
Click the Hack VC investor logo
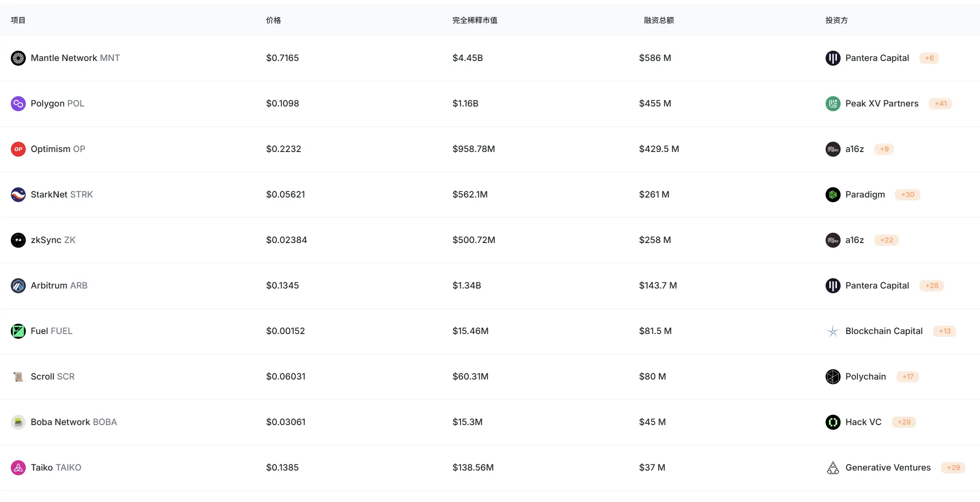833,422
